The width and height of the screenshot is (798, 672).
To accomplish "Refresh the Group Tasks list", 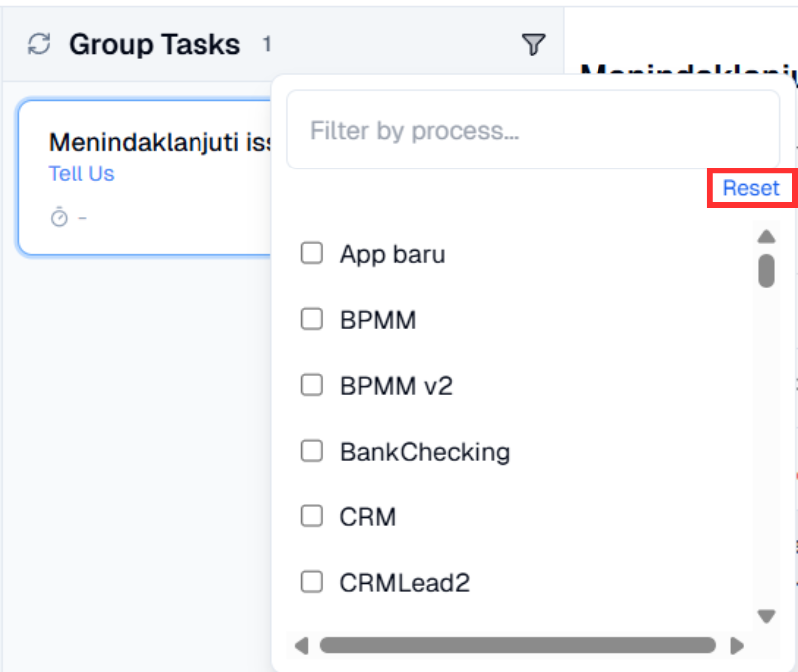I will pos(38,44).
